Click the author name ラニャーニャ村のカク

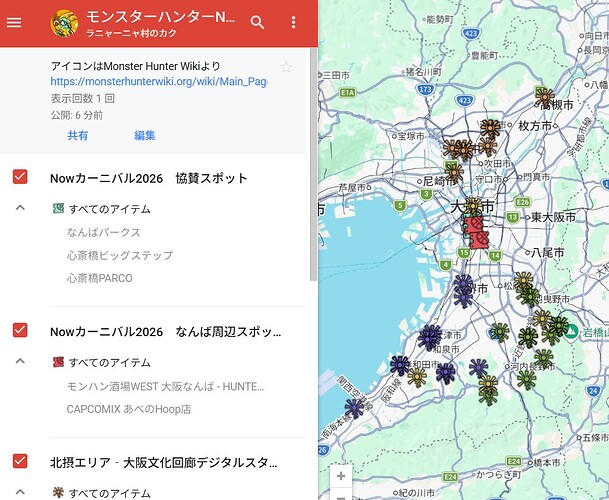click(131, 33)
